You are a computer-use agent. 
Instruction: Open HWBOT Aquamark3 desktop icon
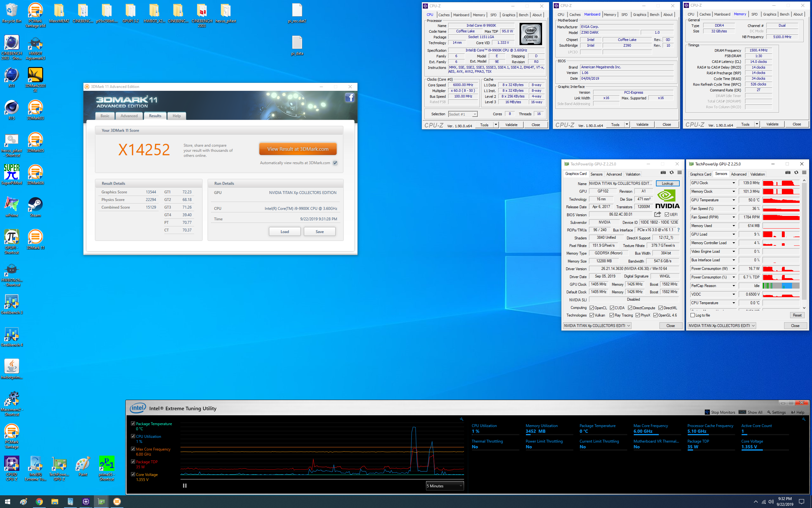point(35,48)
